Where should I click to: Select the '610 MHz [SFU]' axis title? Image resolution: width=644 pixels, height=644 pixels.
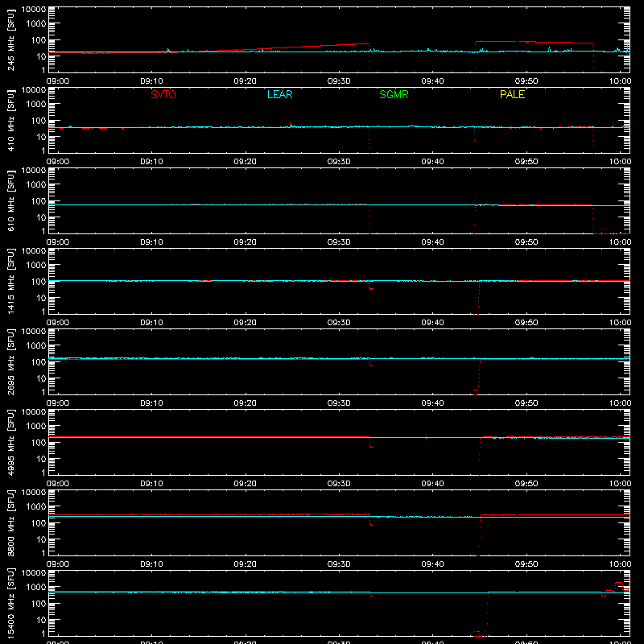(x=11, y=200)
